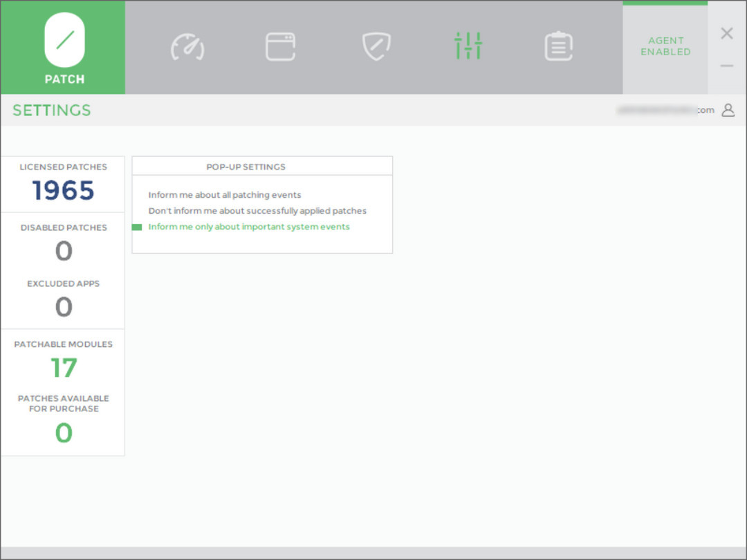Select the Settings sliders icon
Screen dimensions: 747x560
[x=468, y=46]
